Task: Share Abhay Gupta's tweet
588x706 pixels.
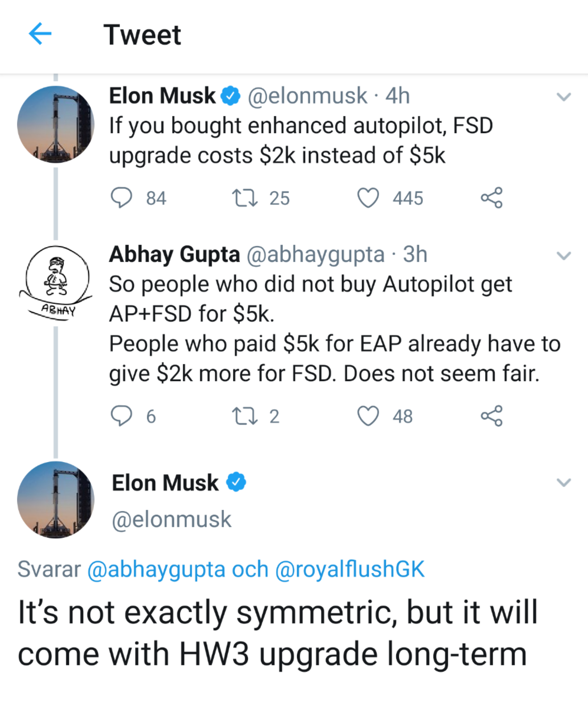Action: click(x=492, y=416)
